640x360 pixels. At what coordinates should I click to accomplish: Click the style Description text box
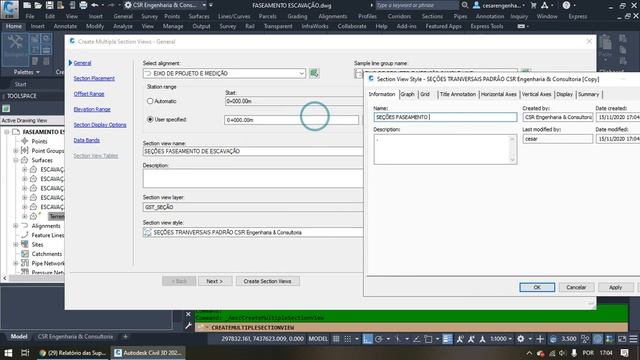coord(445,149)
